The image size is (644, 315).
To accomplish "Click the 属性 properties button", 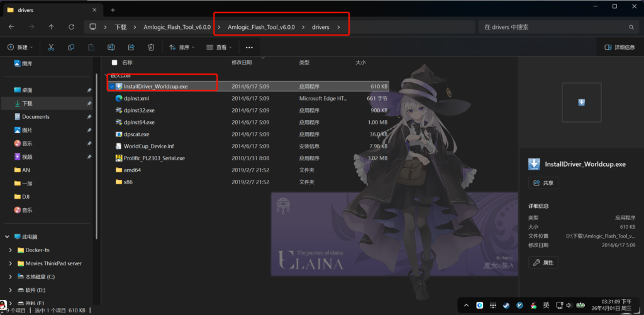I will click(x=543, y=262).
